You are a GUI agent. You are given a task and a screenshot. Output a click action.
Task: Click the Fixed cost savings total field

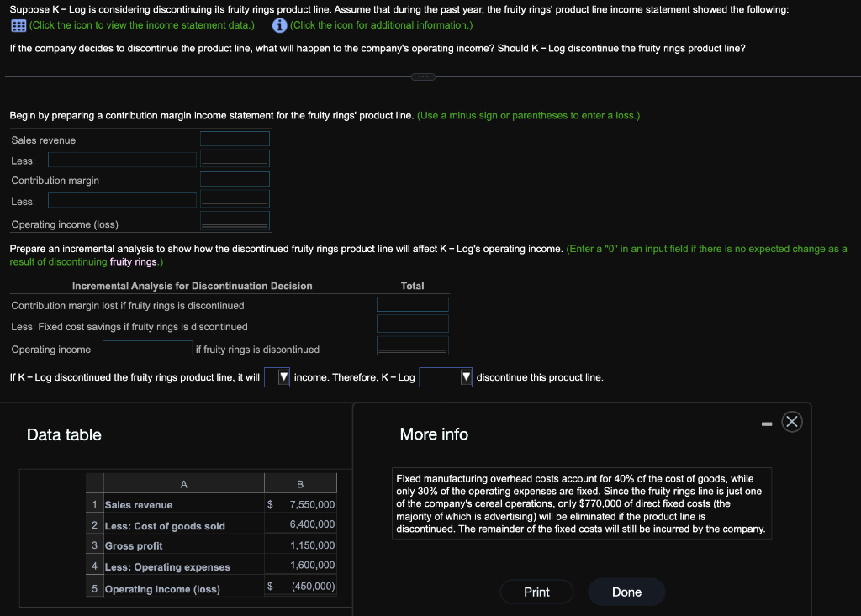[413, 324]
